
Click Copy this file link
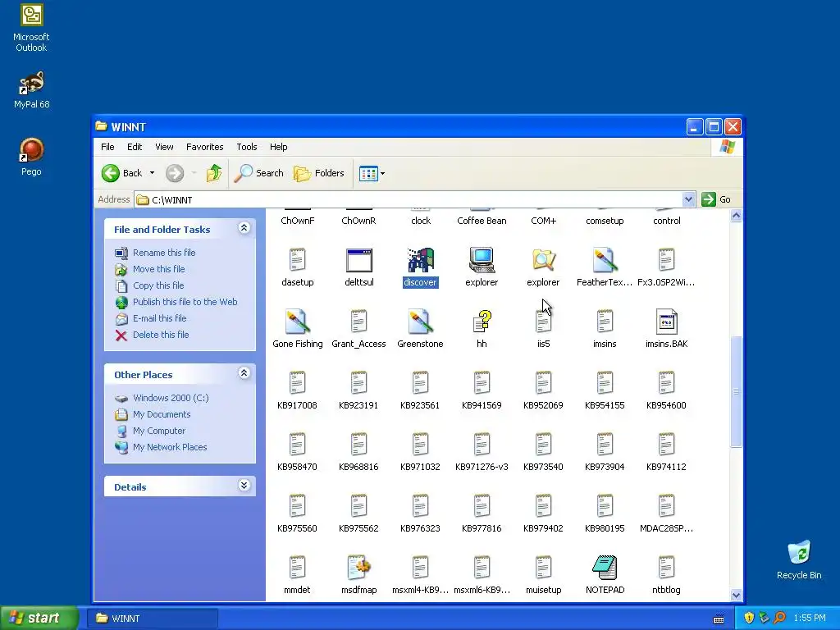click(x=158, y=285)
